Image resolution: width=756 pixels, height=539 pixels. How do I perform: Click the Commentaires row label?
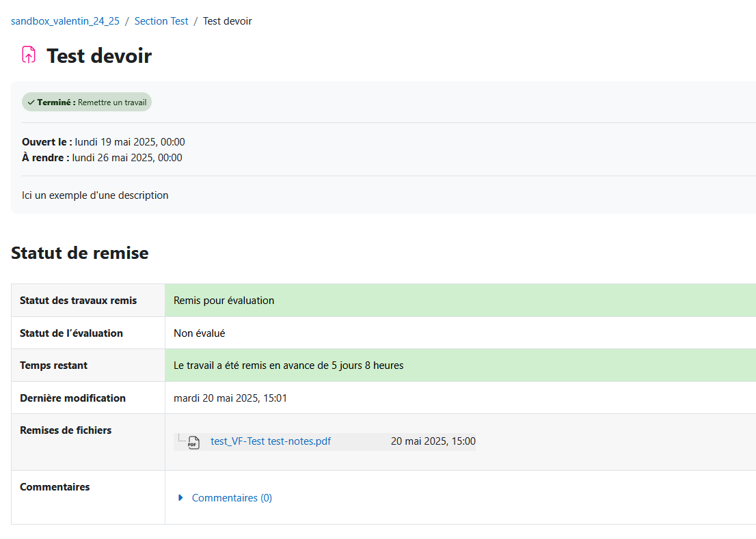55,487
